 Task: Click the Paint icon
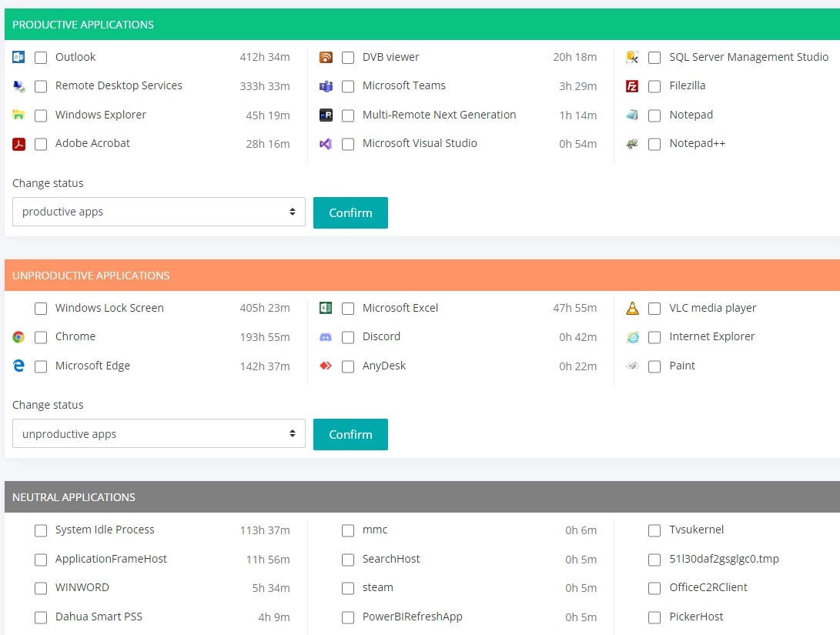(632, 366)
